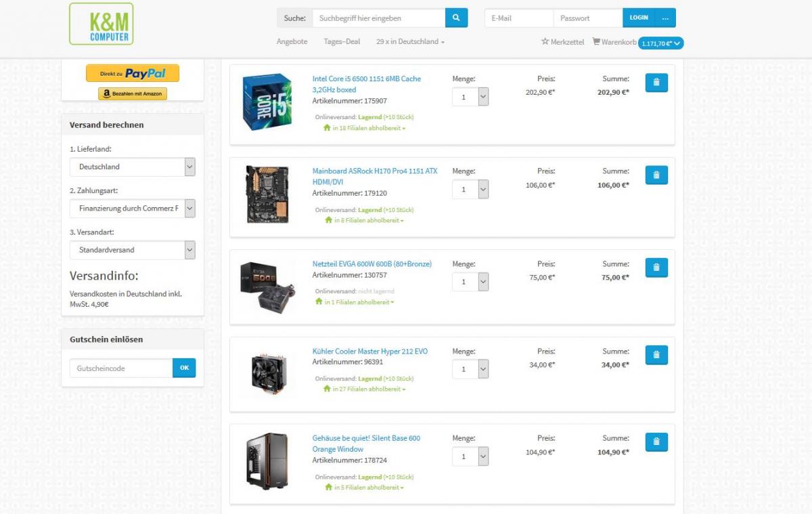The height and width of the screenshot is (514, 812).
Task: Click the three-dots button beside LOGIN
Action: (665, 18)
